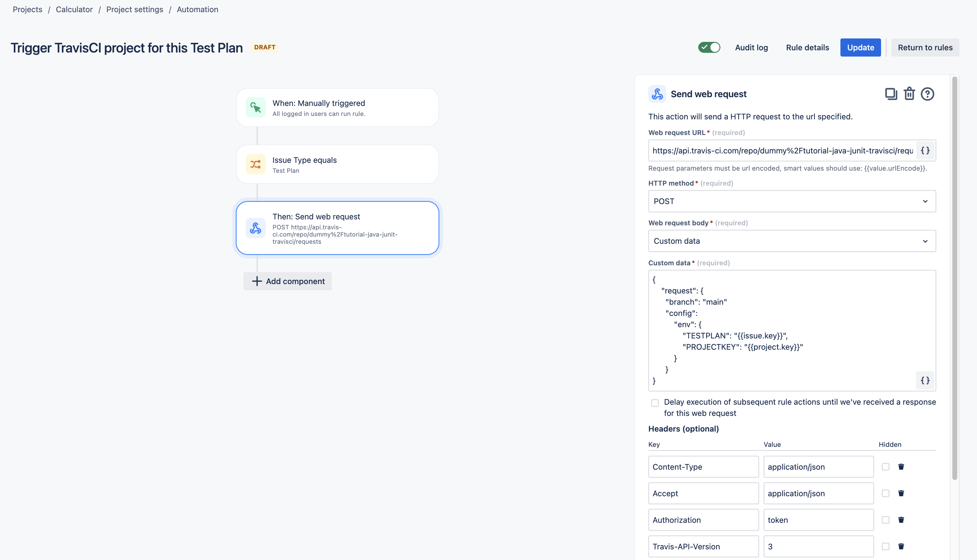Select the When: Manually triggered card
977x560 pixels.
click(x=337, y=107)
